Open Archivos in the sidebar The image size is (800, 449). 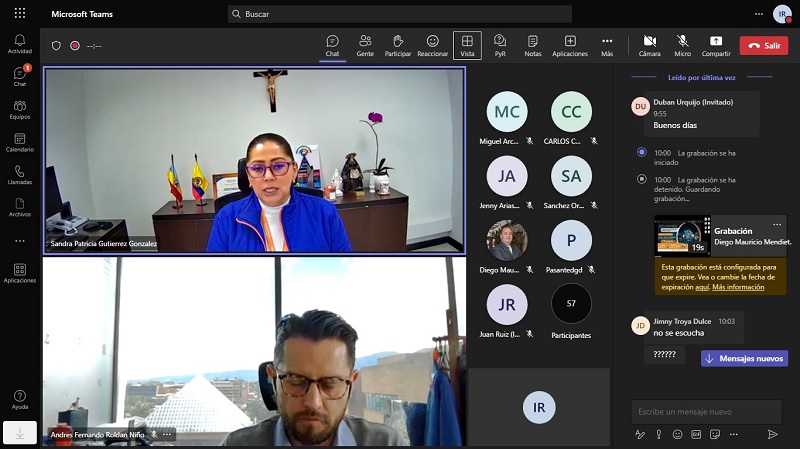(x=20, y=207)
